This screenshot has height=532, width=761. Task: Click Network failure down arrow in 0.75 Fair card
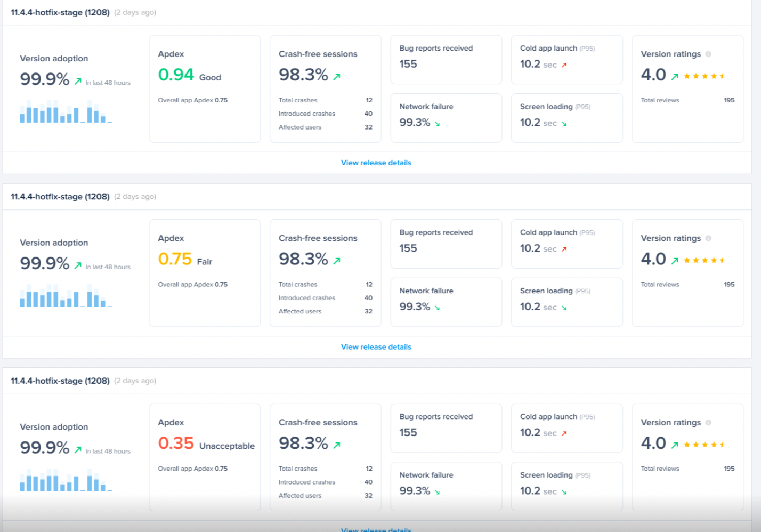point(437,308)
